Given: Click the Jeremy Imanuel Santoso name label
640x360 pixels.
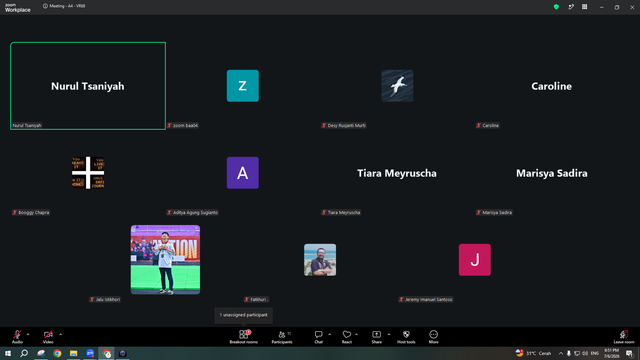Looking at the screenshot, I should click(425, 299).
